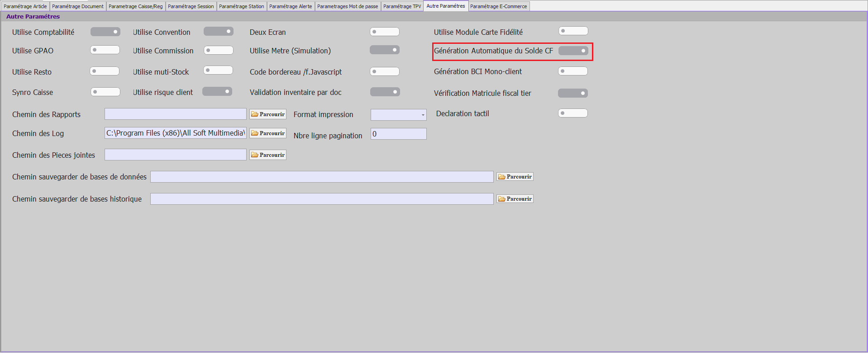Screen dimensions: 868x353
Task: Open Paramétrage Alerte tab
Action: (291, 6)
